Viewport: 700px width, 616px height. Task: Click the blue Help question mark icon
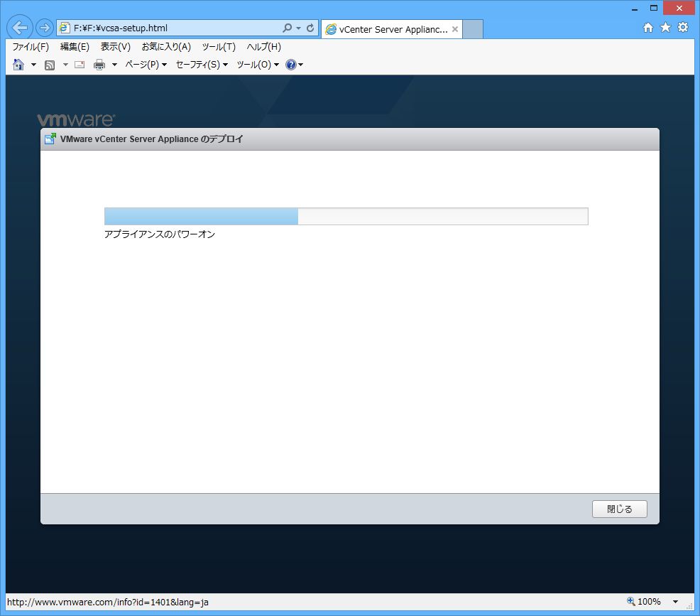(290, 65)
